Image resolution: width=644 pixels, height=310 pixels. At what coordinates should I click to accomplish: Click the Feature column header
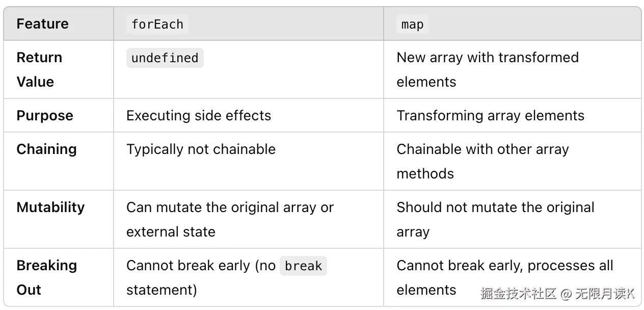pos(42,24)
